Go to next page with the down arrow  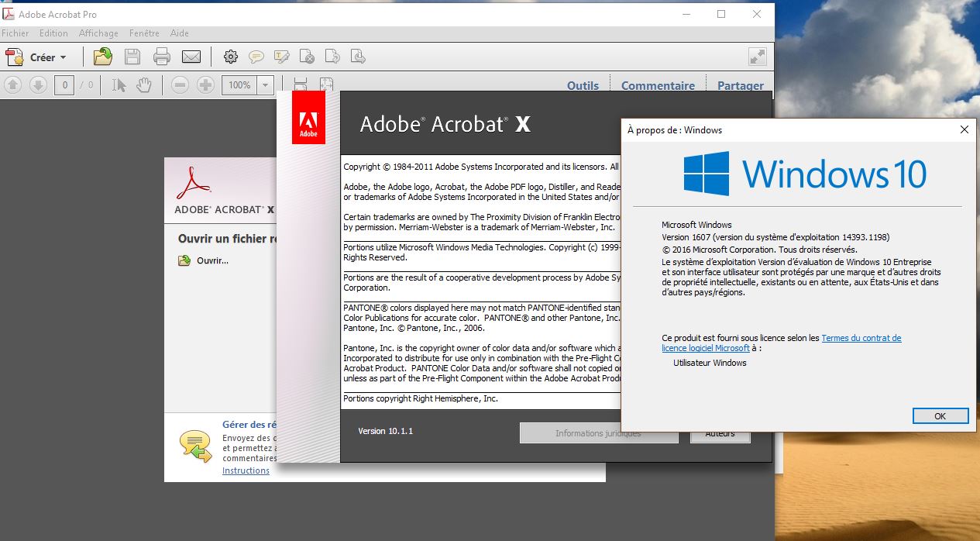pyautogui.click(x=38, y=85)
